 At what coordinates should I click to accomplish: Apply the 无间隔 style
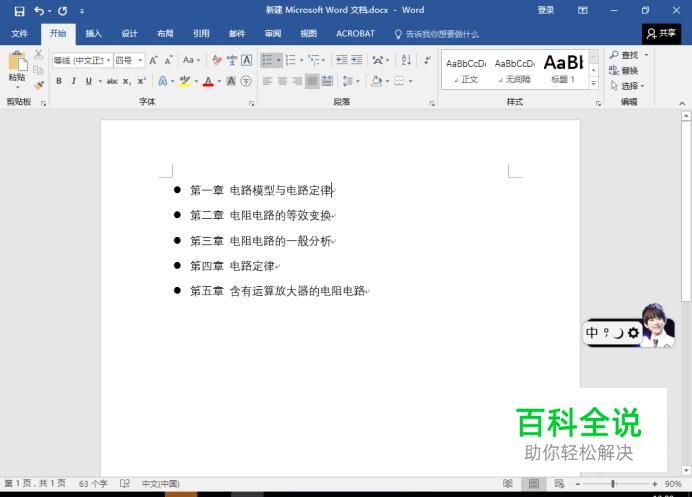coord(515,71)
